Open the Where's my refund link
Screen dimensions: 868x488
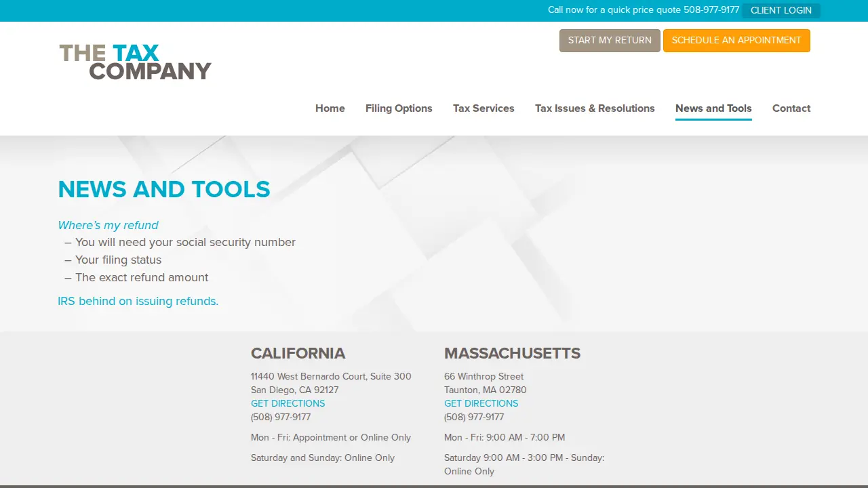[x=108, y=225]
